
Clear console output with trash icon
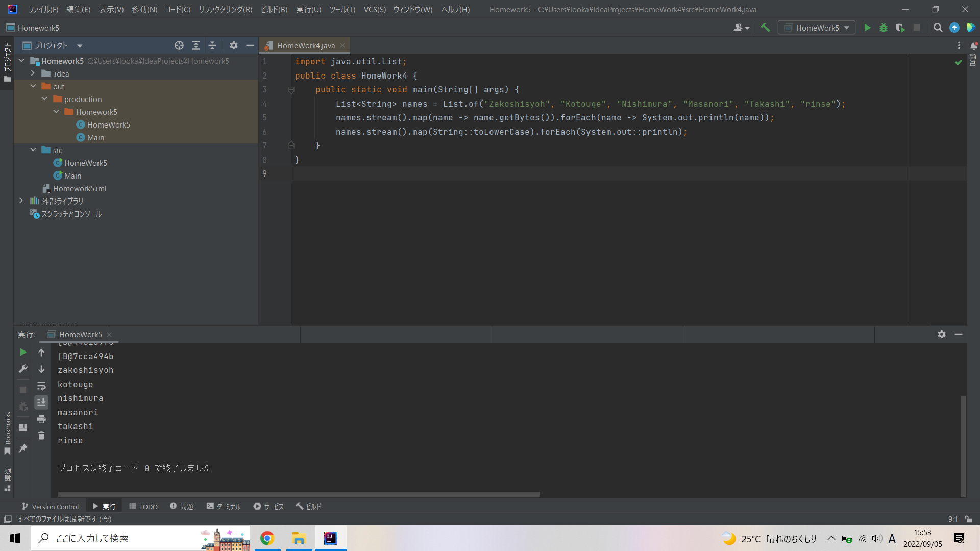click(41, 435)
